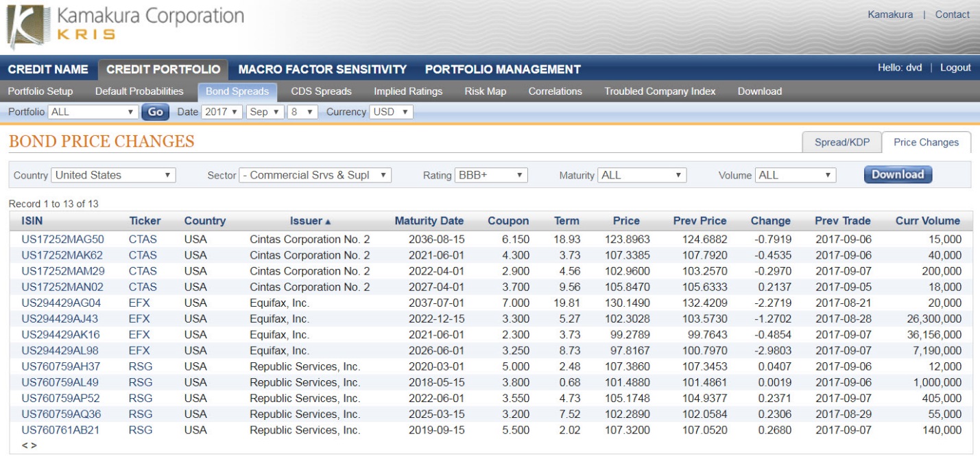The width and height of the screenshot is (980, 457).
Task: Sort by Curr Volume column header
Action: coord(928,221)
